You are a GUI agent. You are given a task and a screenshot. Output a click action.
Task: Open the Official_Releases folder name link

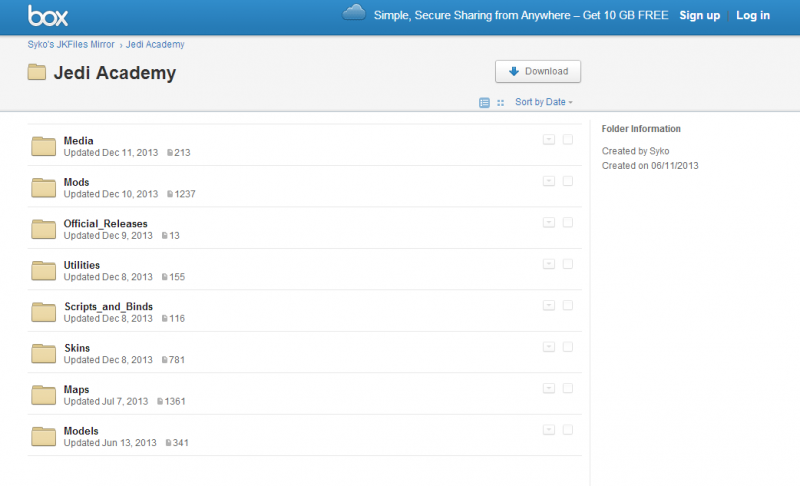(106, 223)
